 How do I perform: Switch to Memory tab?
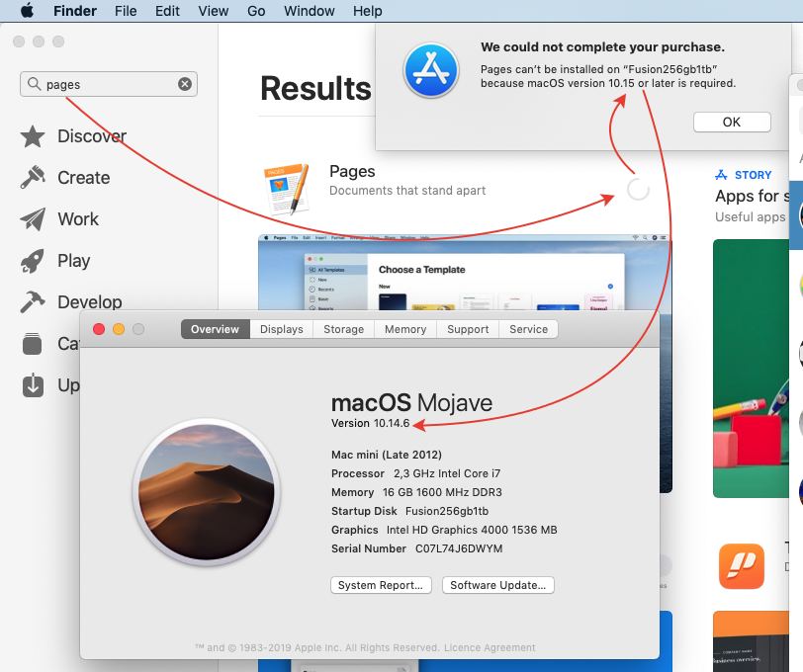click(x=405, y=329)
